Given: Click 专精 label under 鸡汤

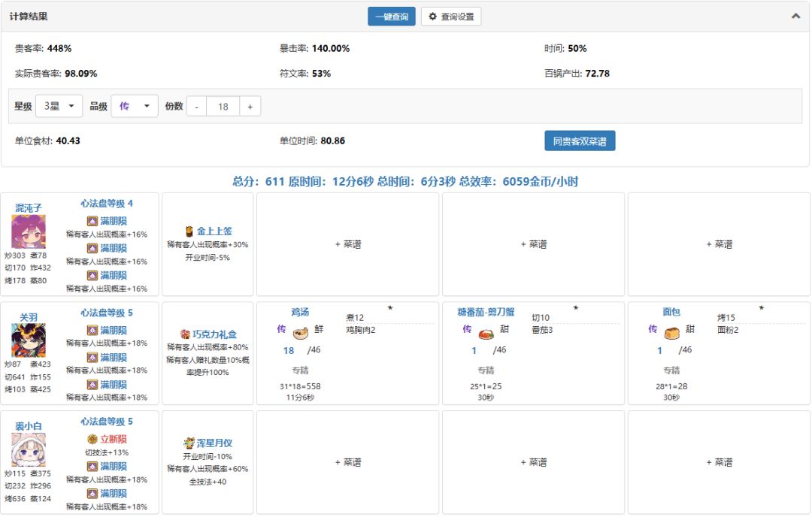Looking at the screenshot, I should pos(300,370).
